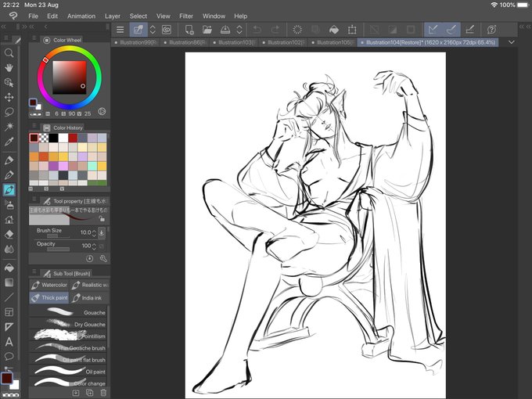Image resolution: width=532 pixels, height=399 pixels.
Task: Open the hamburger menu in command bar
Action: pos(120,30)
